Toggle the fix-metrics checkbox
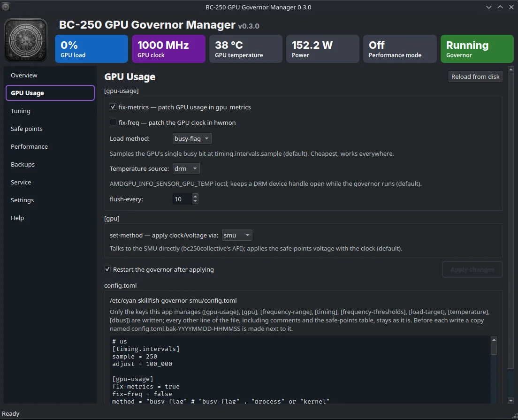518x420 pixels. [113, 107]
